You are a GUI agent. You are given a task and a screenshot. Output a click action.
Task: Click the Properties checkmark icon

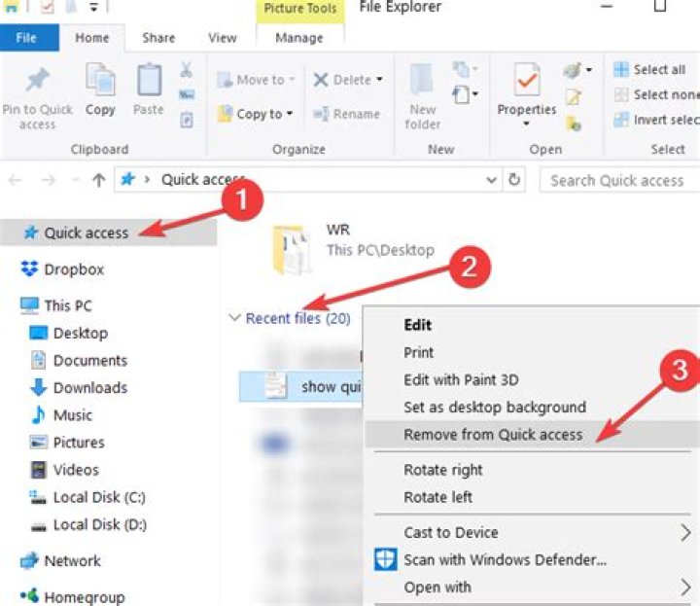527,79
